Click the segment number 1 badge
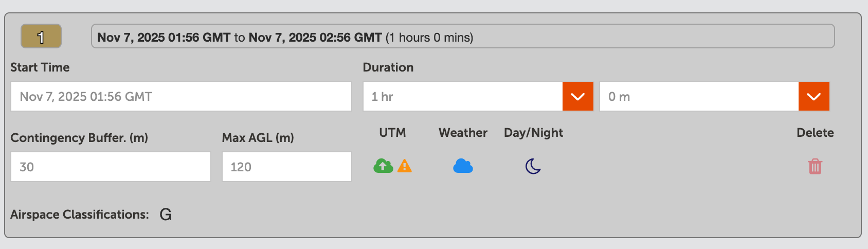 [41, 36]
